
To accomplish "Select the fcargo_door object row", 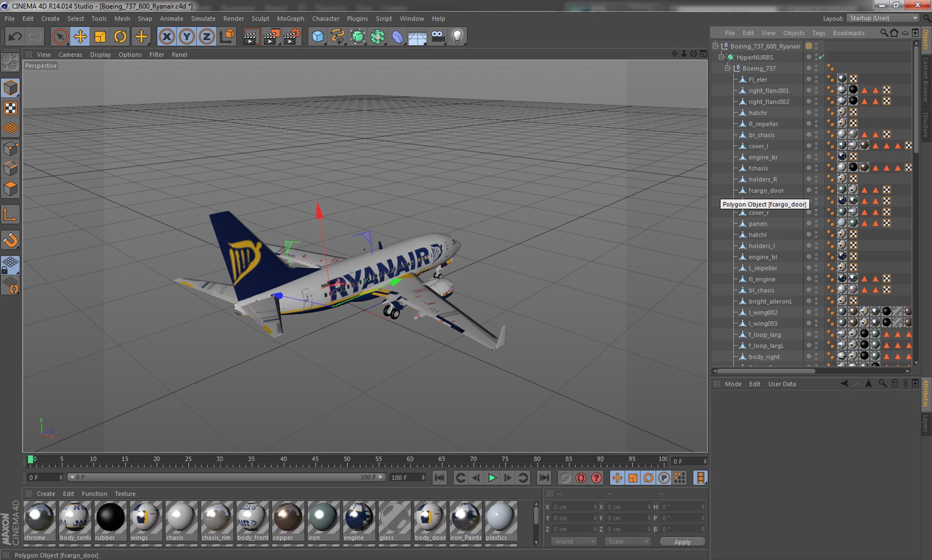I will click(x=766, y=190).
